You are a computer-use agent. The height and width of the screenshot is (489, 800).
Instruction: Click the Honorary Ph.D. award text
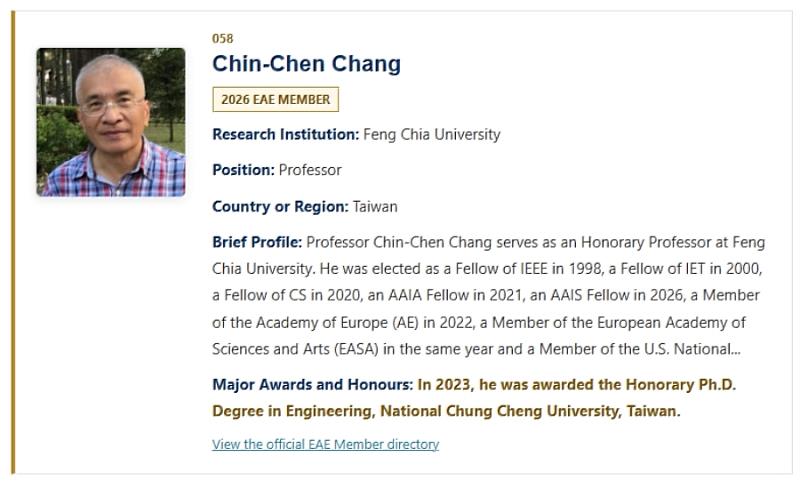[x=681, y=384]
